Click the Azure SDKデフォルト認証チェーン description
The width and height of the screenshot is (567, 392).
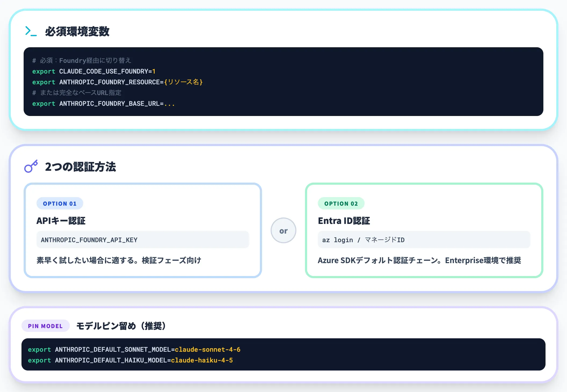tap(419, 260)
